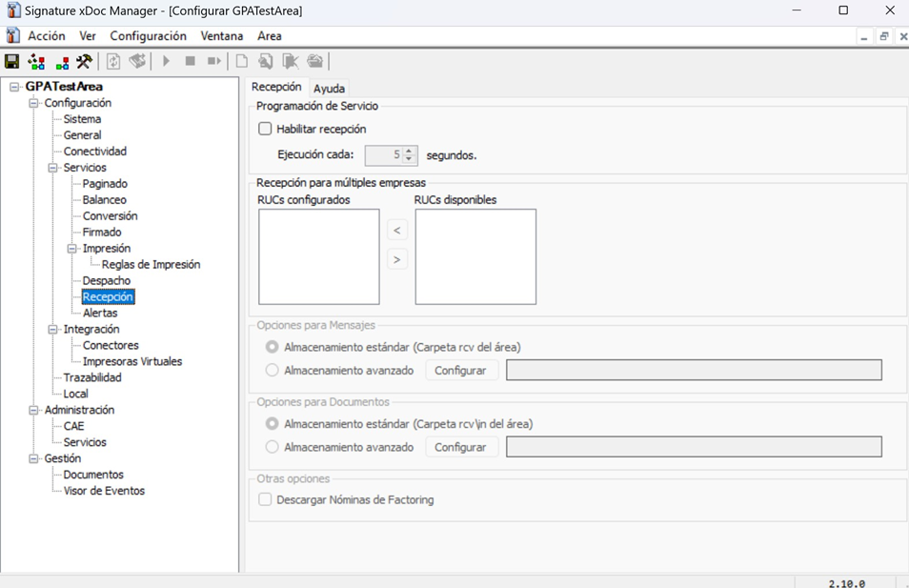
Task: Toggle Descargar Nóminas de Factoring checkbox
Action: (265, 499)
